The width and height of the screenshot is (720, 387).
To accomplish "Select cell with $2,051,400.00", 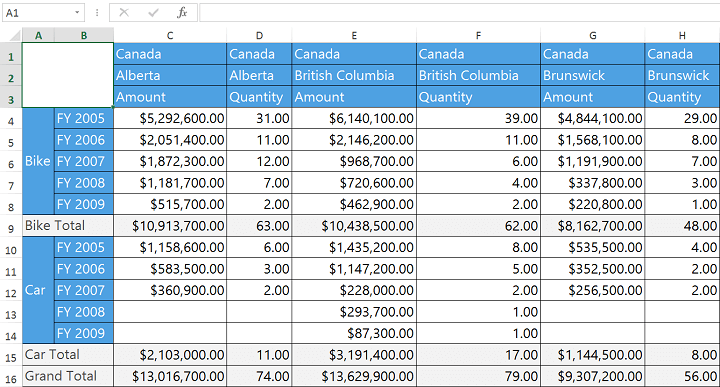I will pyautogui.click(x=170, y=140).
